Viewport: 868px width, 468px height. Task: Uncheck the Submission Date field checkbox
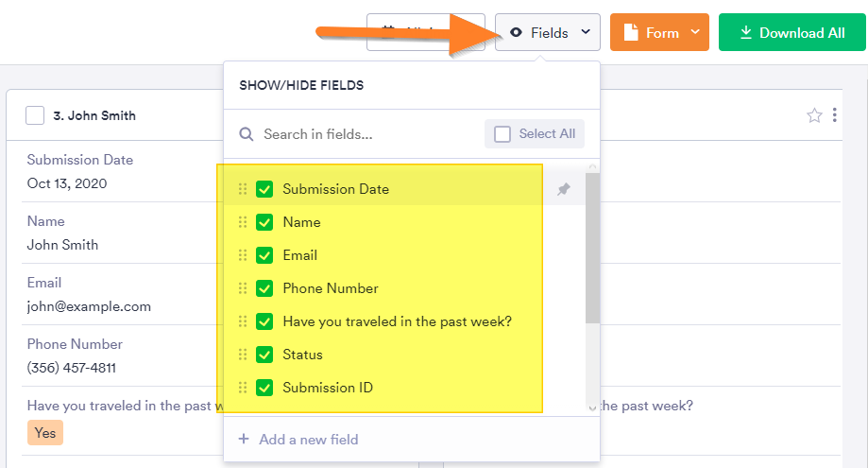(x=264, y=189)
